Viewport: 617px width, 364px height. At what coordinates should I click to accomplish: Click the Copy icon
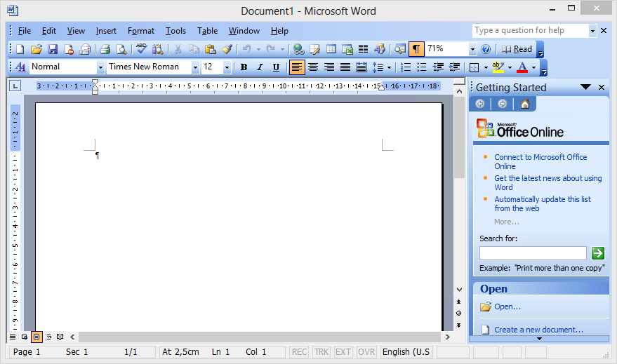(x=194, y=49)
